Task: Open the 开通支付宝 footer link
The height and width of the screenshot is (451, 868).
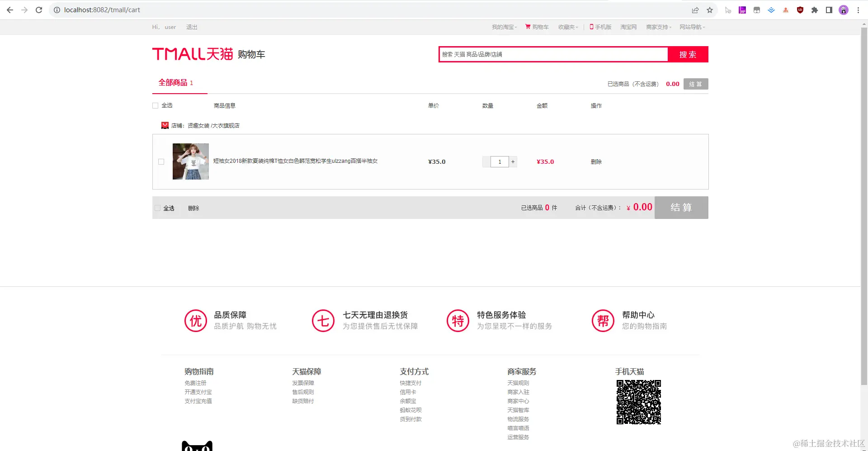Action: (x=198, y=392)
